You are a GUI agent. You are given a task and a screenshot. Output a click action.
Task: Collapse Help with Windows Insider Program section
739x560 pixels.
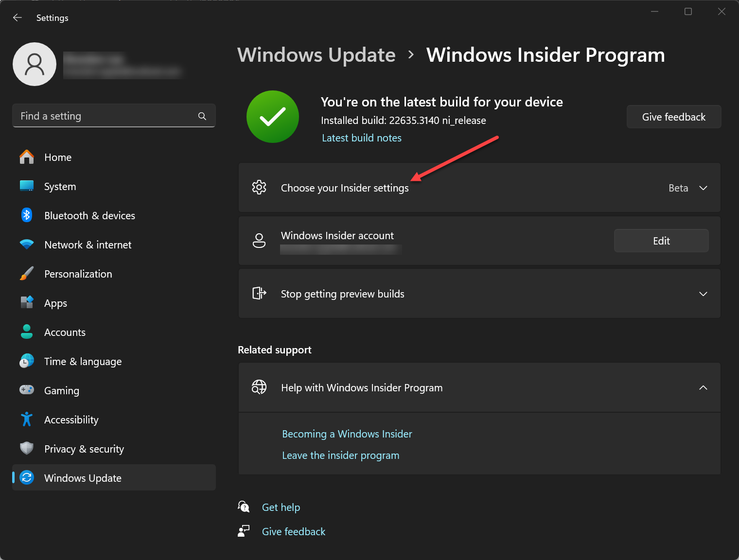click(703, 387)
